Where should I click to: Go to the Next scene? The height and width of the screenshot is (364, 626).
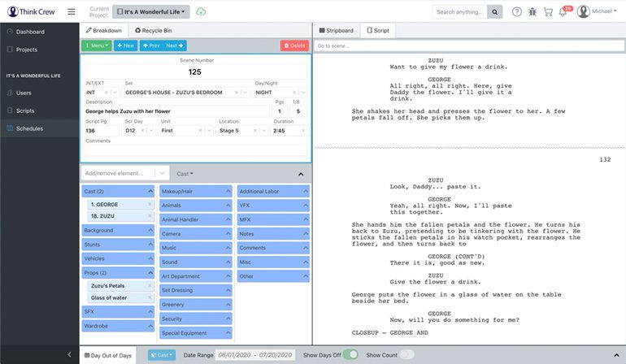coord(175,45)
